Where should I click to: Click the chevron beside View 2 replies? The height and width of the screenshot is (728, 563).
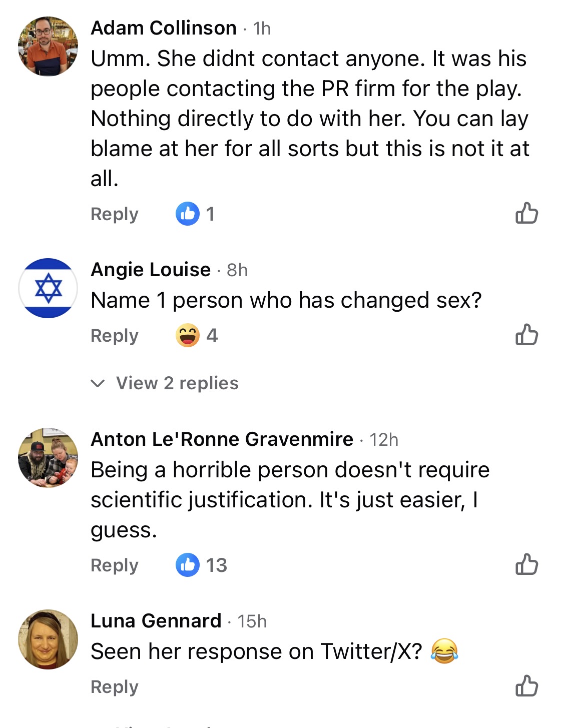[98, 384]
